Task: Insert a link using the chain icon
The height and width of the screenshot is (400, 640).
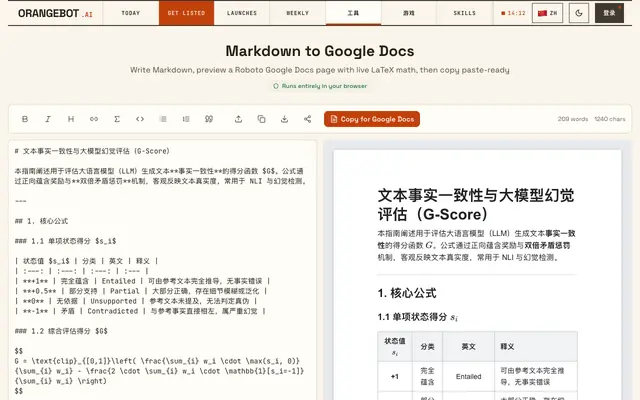Action: pyautogui.click(x=94, y=119)
